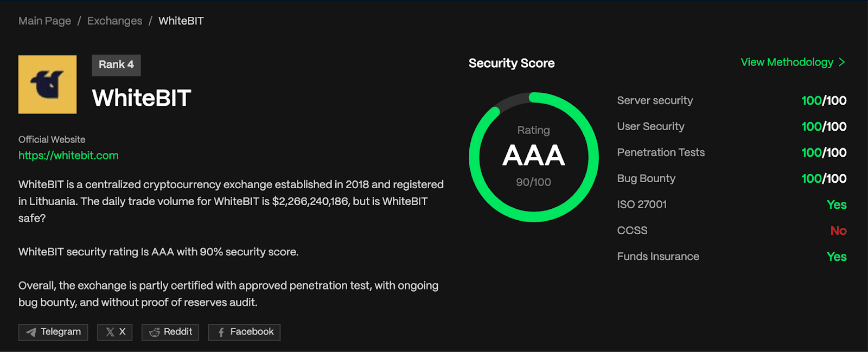The width and height of the screenshot is (868, 352).
Task: Click the Official Website label
Action: [52, 139]
